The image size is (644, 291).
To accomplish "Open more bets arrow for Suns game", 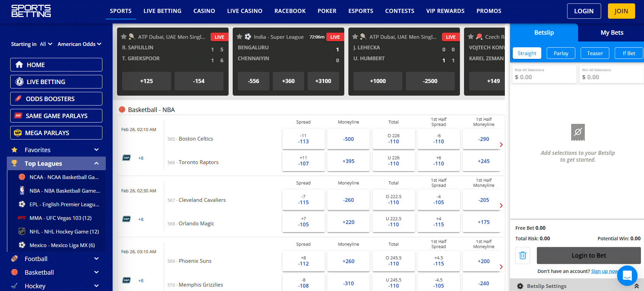I will [x=501, y=267].
